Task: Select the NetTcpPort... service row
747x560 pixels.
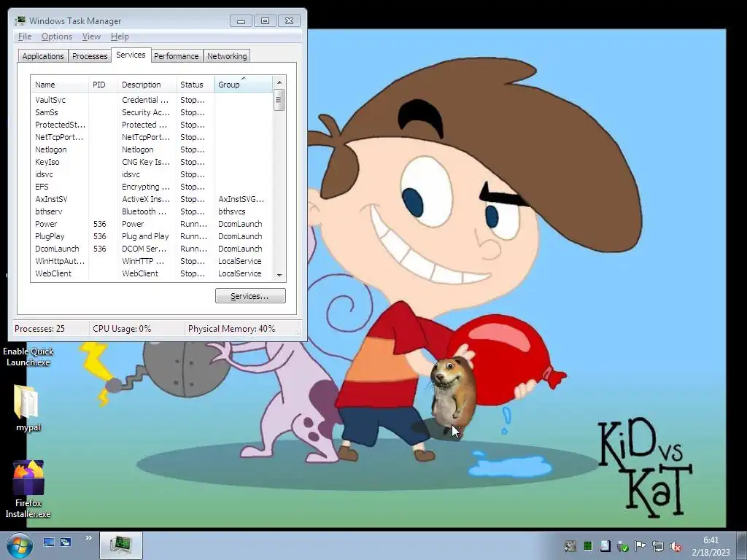Action: (x=152, y=137)
